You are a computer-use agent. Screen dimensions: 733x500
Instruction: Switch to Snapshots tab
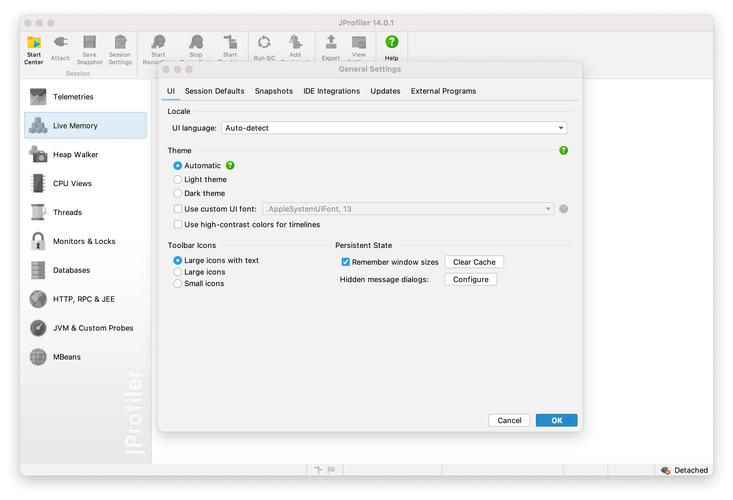[273, 91]
